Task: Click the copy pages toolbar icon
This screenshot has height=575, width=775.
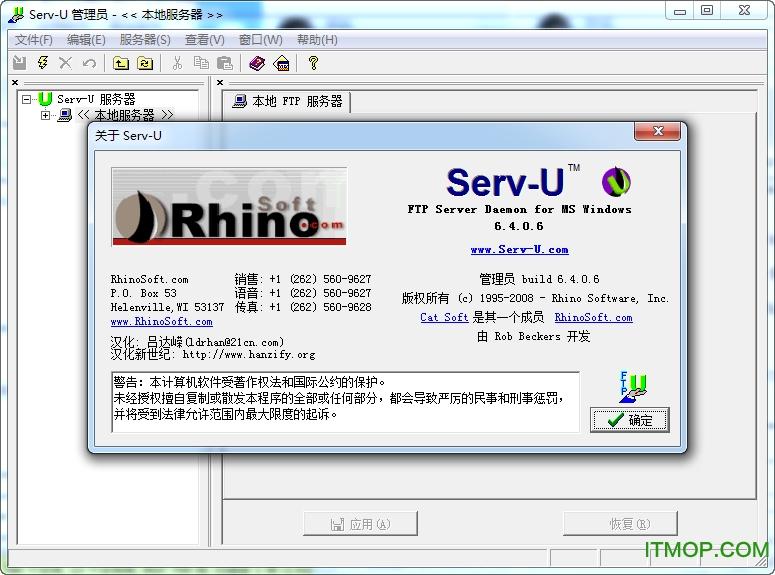Action: tap(201, 63)
